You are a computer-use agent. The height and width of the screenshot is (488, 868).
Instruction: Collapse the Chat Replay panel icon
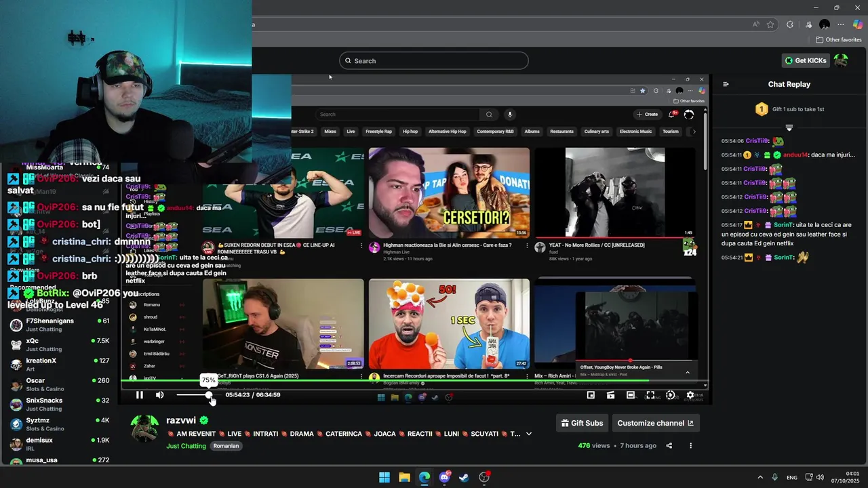[x=726, y=85]
